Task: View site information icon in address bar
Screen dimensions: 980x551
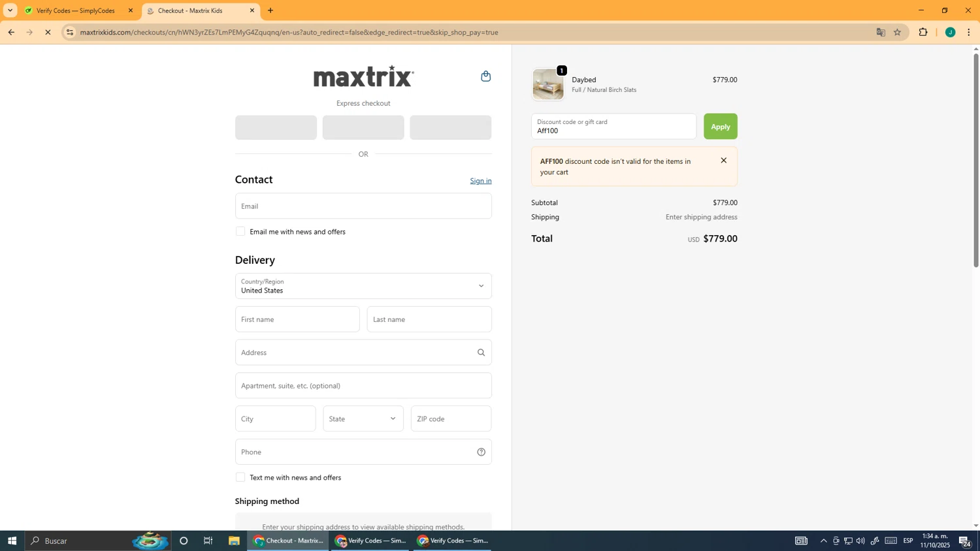Action: coord(70,32)
